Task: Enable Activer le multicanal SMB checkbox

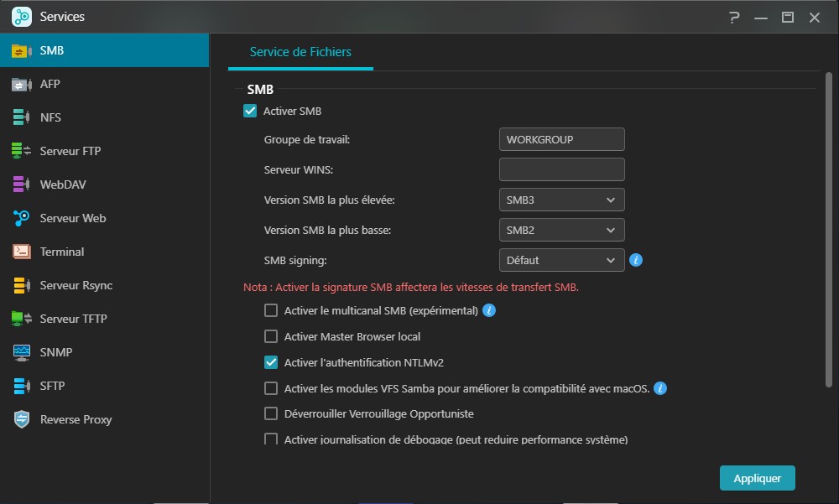Action: coord(271,310)
